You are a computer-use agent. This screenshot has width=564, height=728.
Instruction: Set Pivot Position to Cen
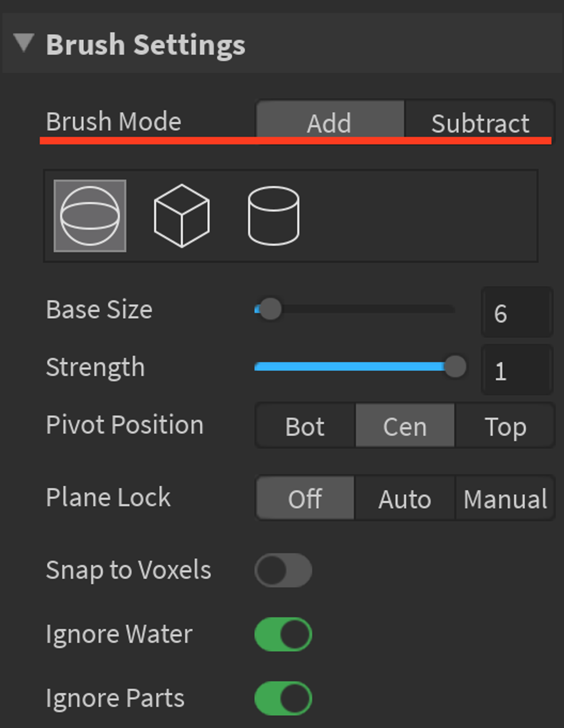point(405,426)
